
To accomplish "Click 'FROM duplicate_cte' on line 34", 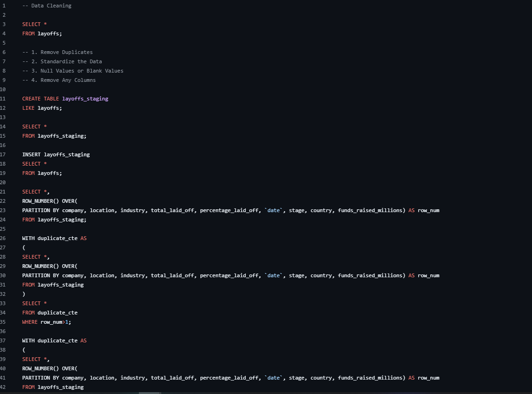I will point(50,313).
